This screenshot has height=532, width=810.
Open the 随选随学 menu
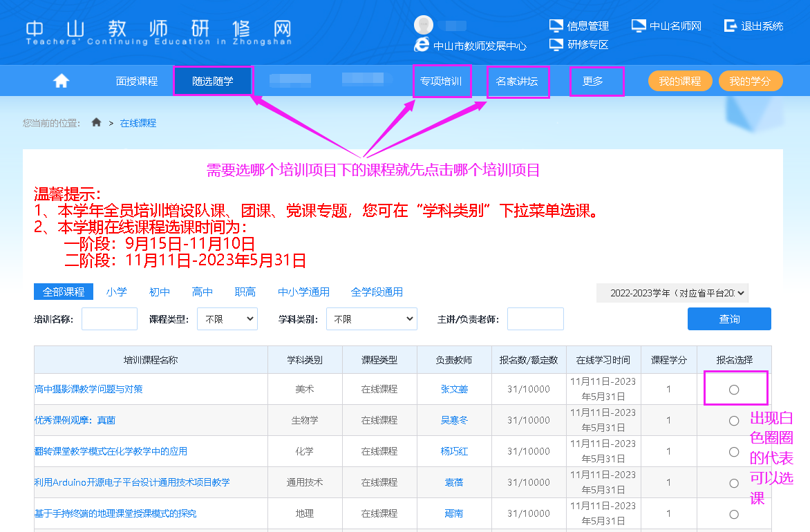pyautogui.click(x=213, y=81)
